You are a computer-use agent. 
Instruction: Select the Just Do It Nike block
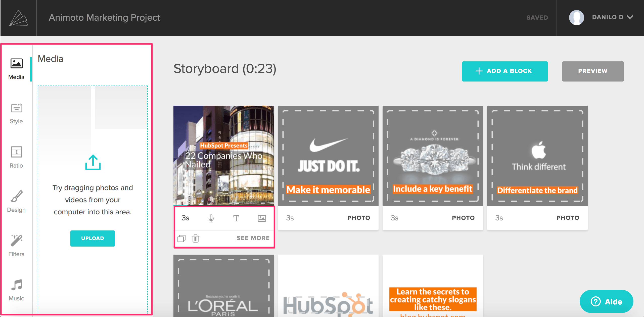coord(328,156)
